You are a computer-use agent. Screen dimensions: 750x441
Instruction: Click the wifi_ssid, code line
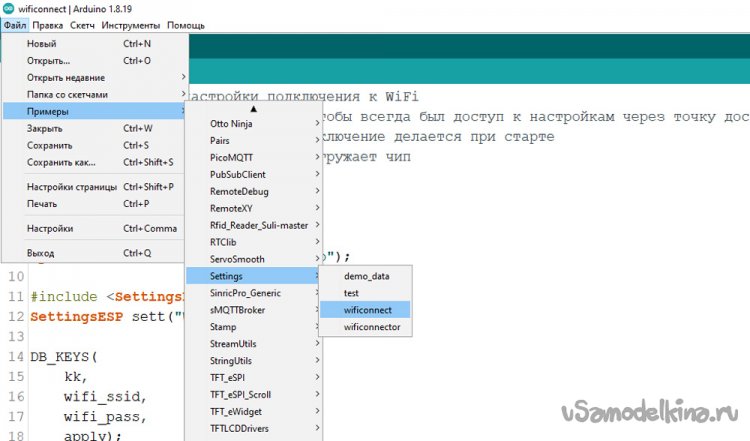[105, 397]
